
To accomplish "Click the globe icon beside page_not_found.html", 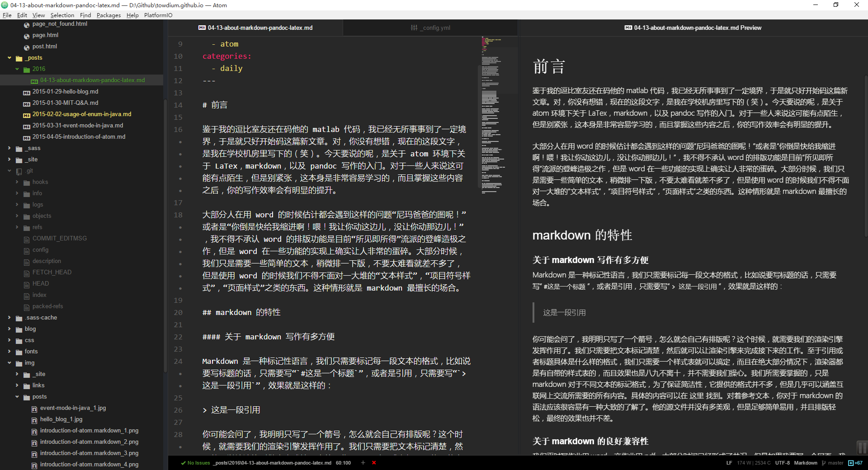I will [27, 25].
